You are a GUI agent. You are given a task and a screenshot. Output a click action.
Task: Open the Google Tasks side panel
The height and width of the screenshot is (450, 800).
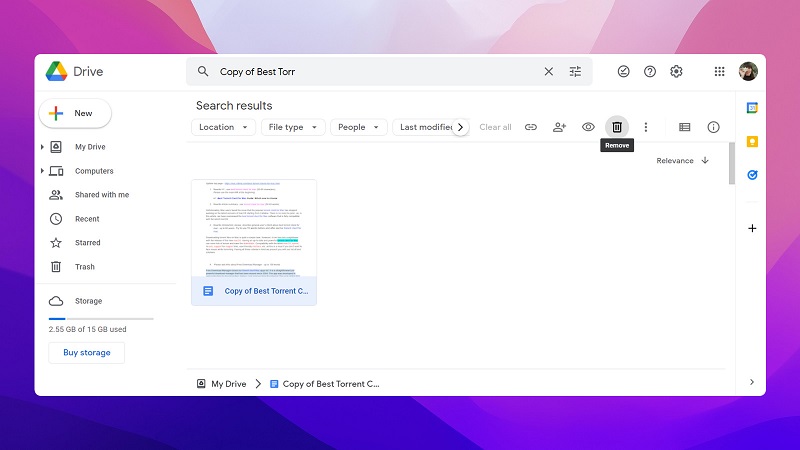coord(752,175)
